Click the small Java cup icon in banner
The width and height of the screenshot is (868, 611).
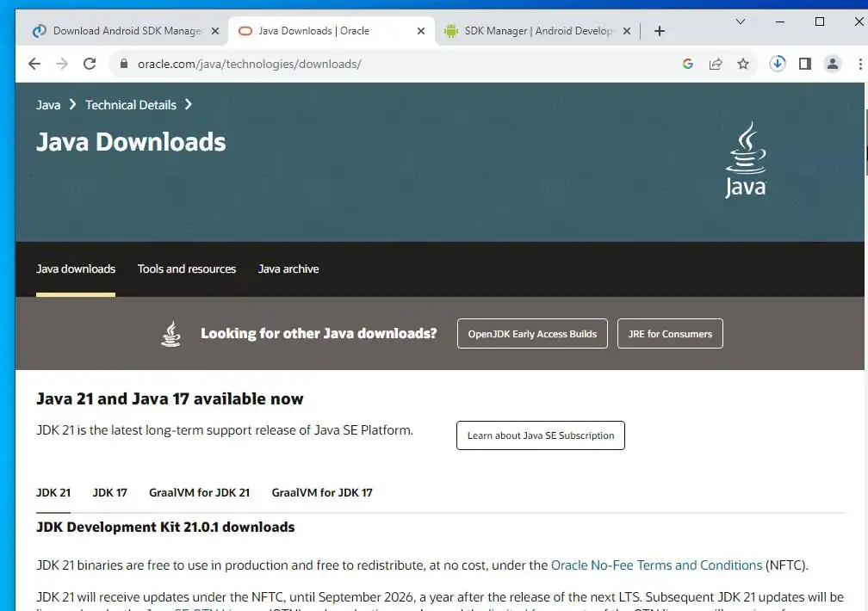(x=171, y=334)
